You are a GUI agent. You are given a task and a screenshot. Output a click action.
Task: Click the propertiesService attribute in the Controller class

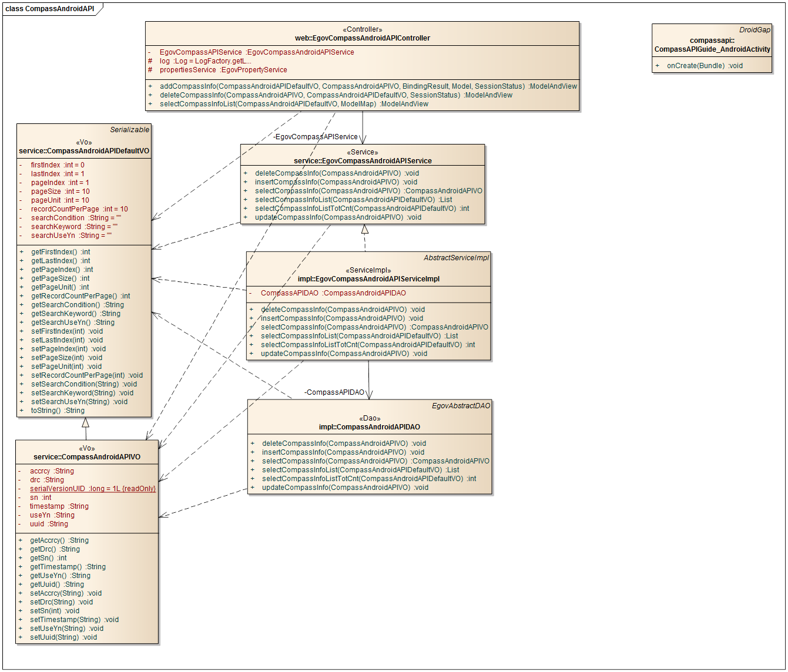click(x=223, y=70)
